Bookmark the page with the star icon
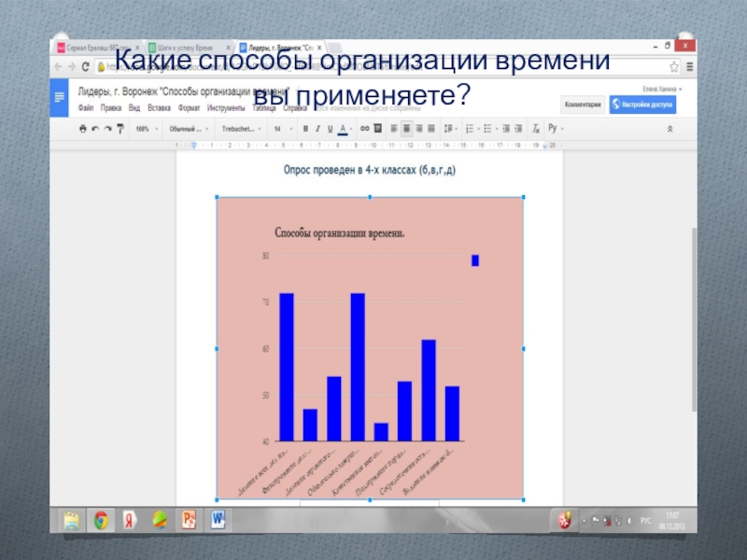This screenshot has width=747, height=560. (x=674, y=66)
